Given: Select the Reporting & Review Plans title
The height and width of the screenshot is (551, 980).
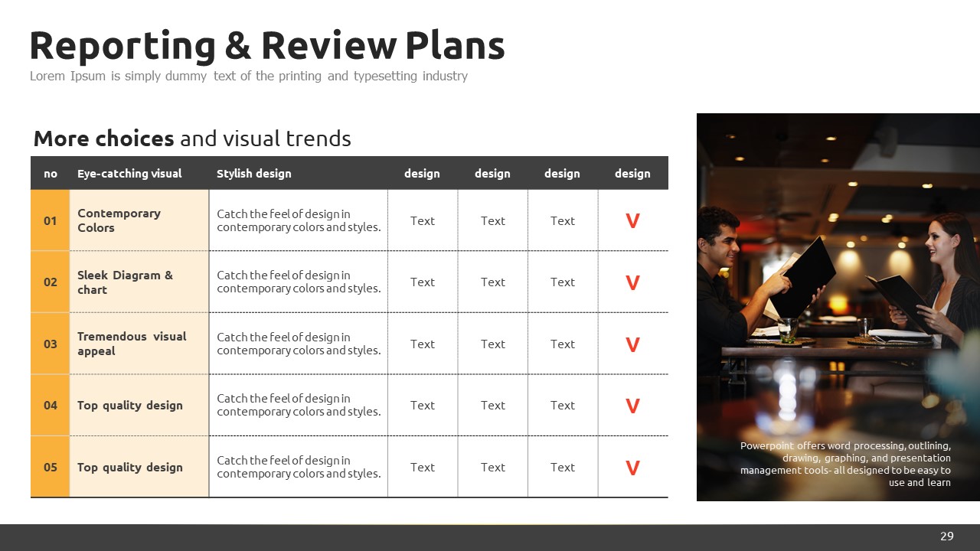Looking at the screenshot, I should pyautogui.click(x=267, y=46).
